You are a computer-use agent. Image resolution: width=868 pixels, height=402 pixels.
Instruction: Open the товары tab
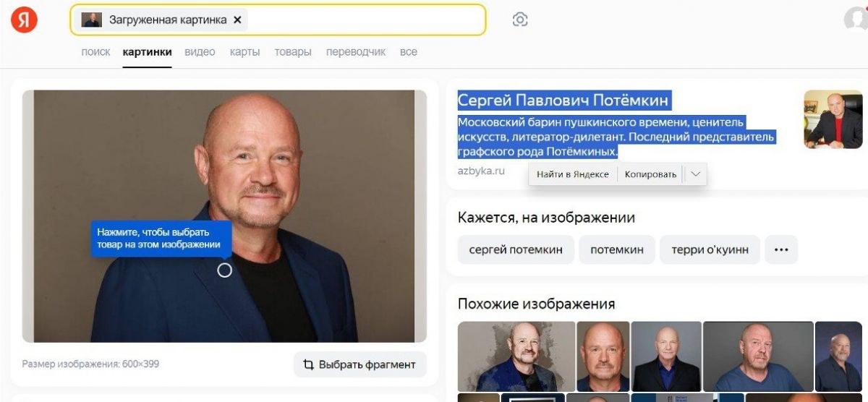point(293,52)
